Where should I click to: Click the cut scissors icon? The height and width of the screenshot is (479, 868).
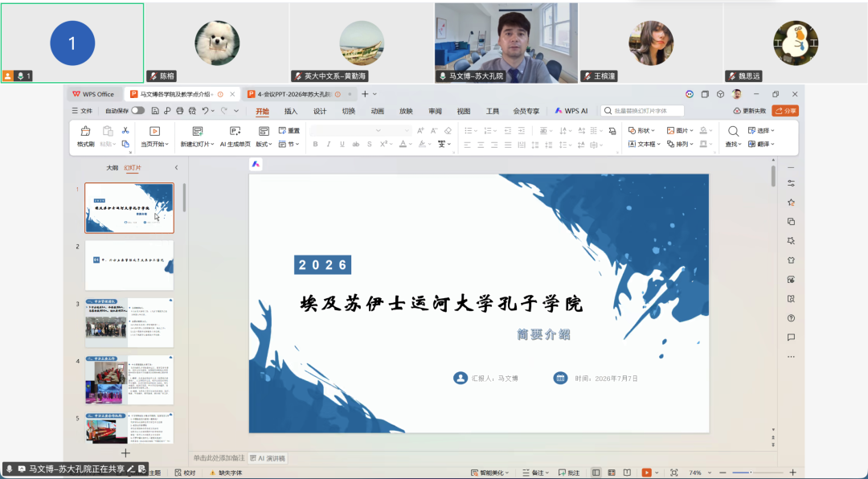click(x=125, y=130)
